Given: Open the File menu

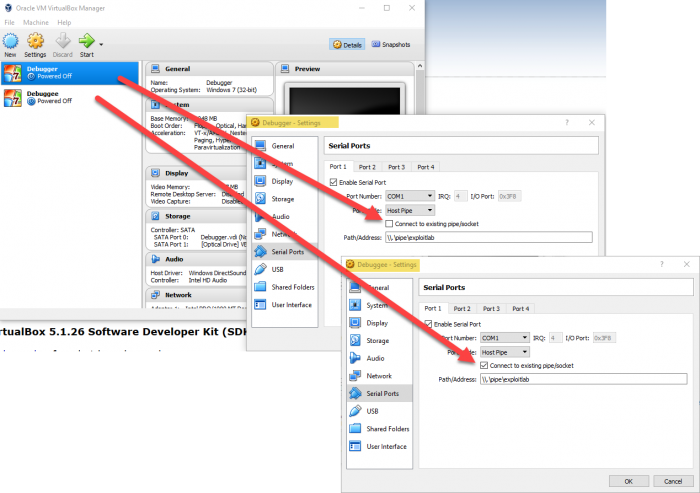Looking at the screenshot, I should (9, 22).
